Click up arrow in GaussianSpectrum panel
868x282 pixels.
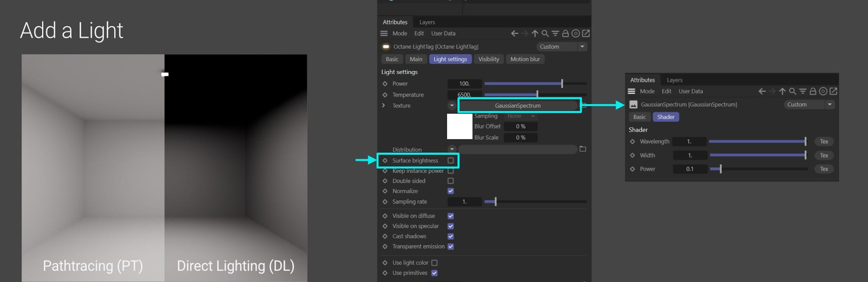coord(782,91)
